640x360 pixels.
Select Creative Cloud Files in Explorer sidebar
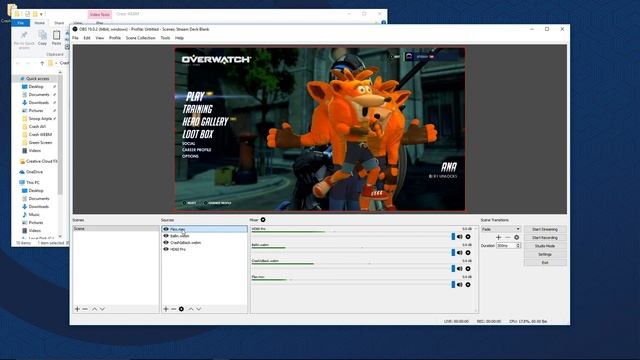pos(38,162)
